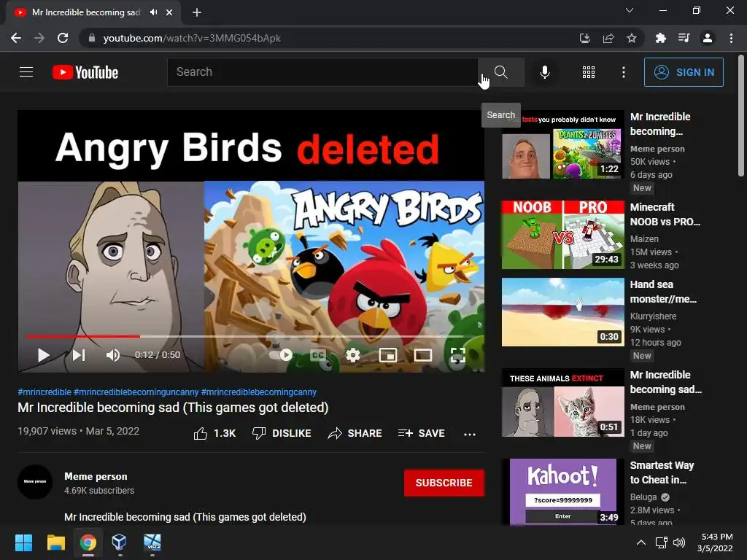Visit the Maizen channel name
This screenshot has width=747, height=560.
coord(644,239)
